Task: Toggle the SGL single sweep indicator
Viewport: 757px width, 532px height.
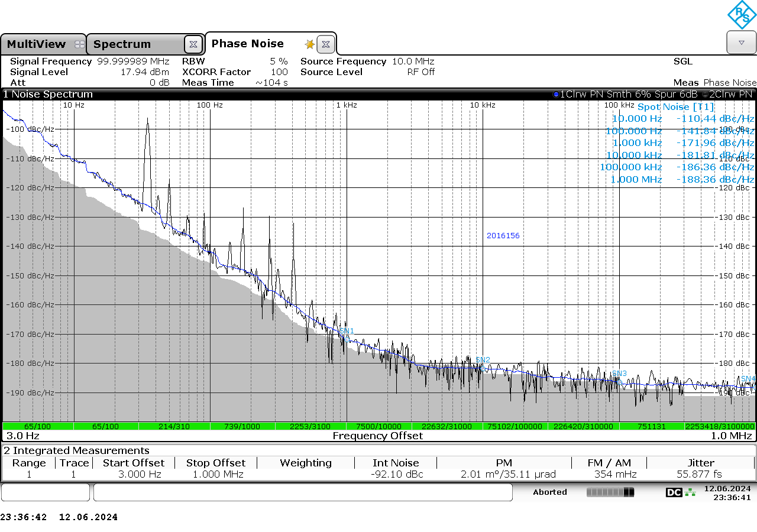Action: point(682,61)
